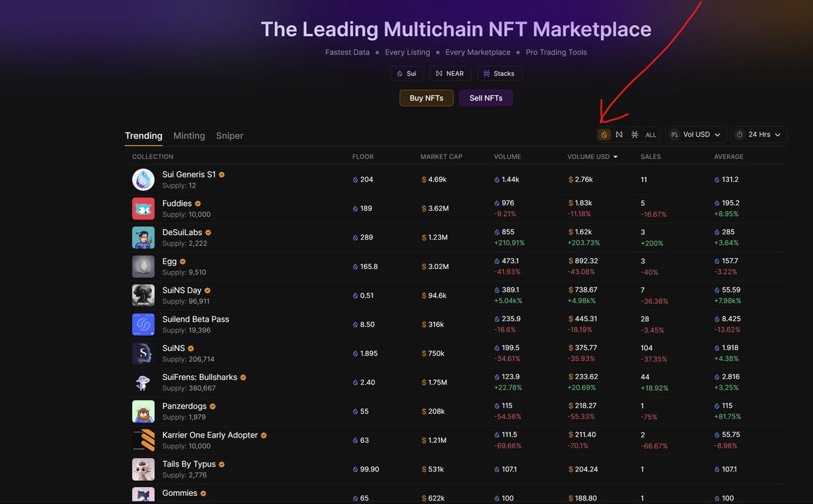The width and height of the screenshot is (813, 504).
Task: Click Karrier One market cap 1.21M
Action: click(x=438, y=440)
